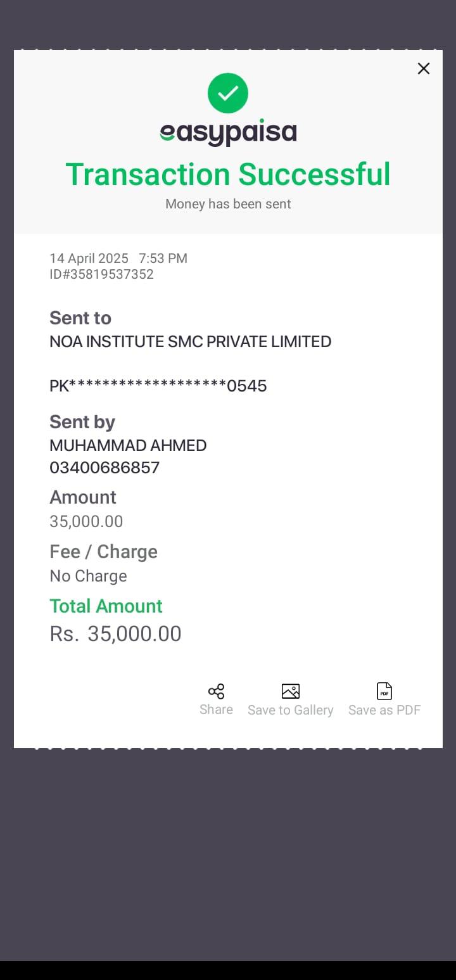This screenshot has height=980, width=456.
Task: Click the masked account number ending 0545
Action: pyautogui.click(x=158, y=386)
